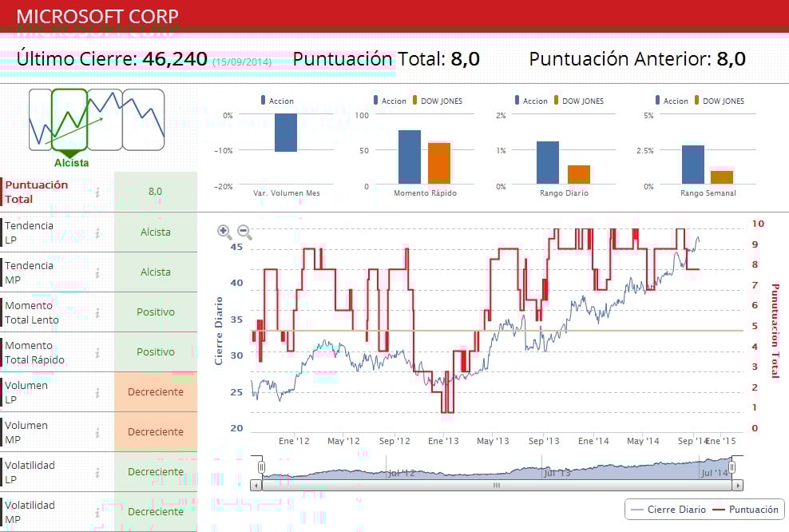Toggle Accion legend in Var. Volumen Mes chart

click(x=277, y=101)
